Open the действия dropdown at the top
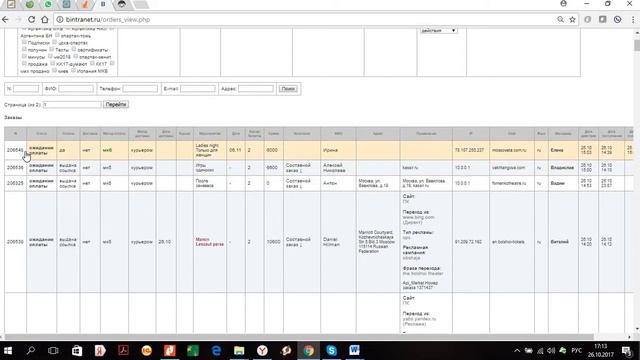640x360 pixels. click(438, 31)
